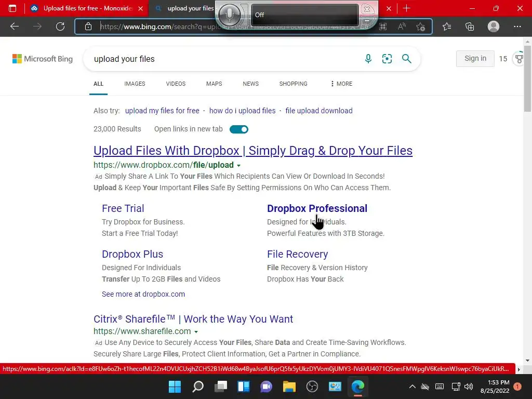
Task: Switch to SHOPPING results
Action: point(294,84)
